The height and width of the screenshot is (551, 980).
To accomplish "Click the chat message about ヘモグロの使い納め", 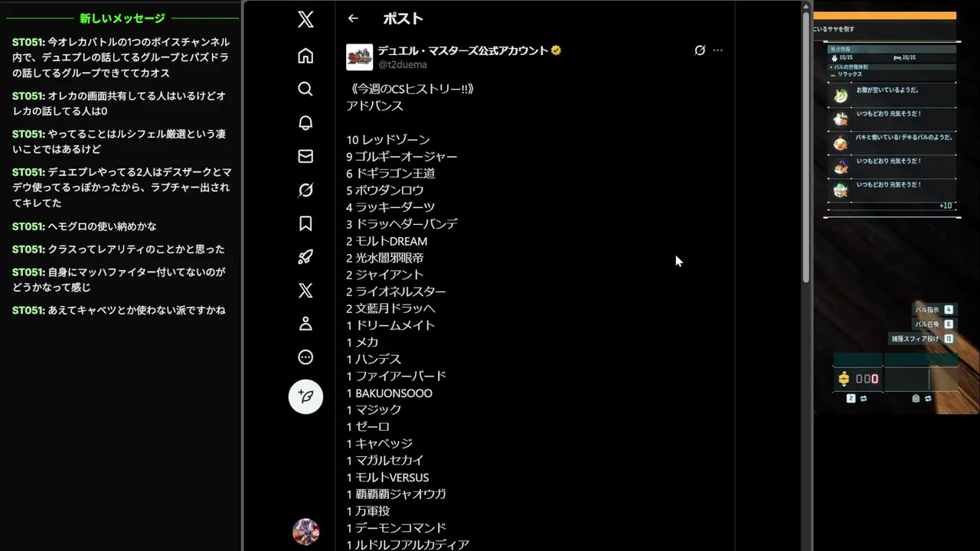I will 84,227.
